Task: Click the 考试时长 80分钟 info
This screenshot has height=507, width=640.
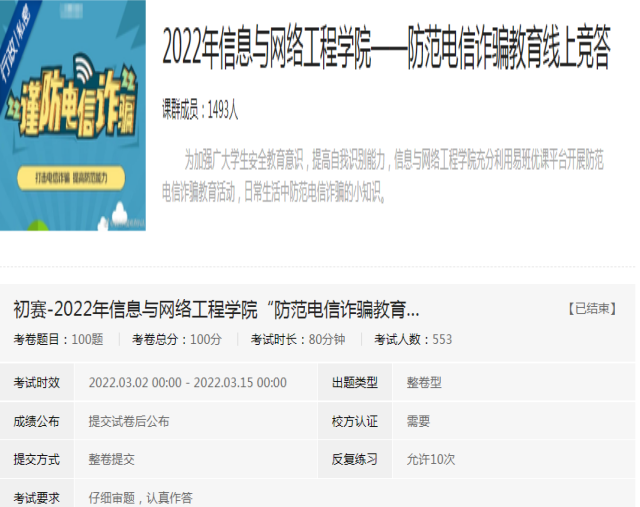Action: point(298,340)
